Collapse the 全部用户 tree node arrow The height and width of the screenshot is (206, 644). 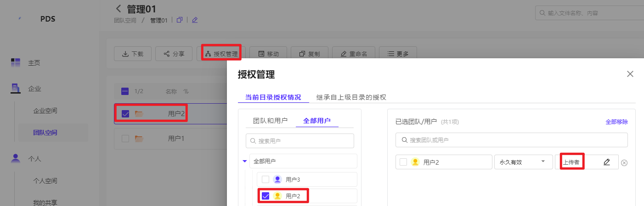coord(244,161)
